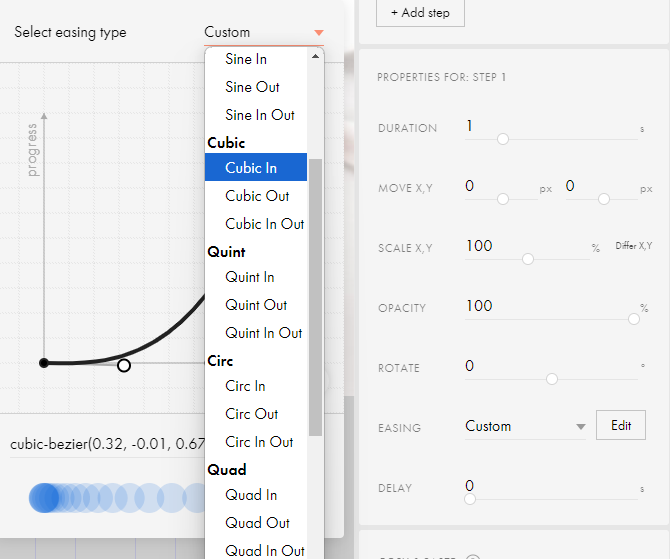Screen dimensions: 670x559
Task: Click the Rotate slider handle
Action: 552,379
